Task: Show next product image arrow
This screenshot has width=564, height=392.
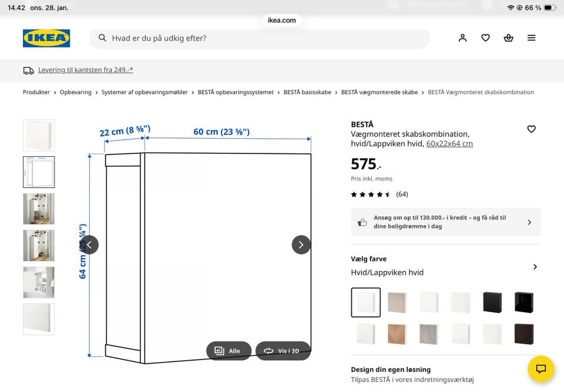Action: 301,244
